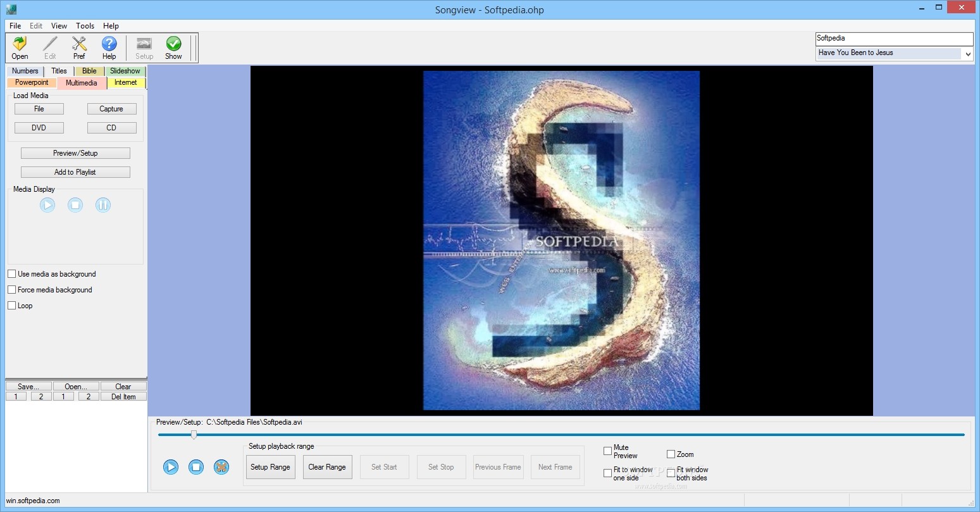Switch to the Numbers tab
Viewport: 980px width, 512px height.
point(25,71)
